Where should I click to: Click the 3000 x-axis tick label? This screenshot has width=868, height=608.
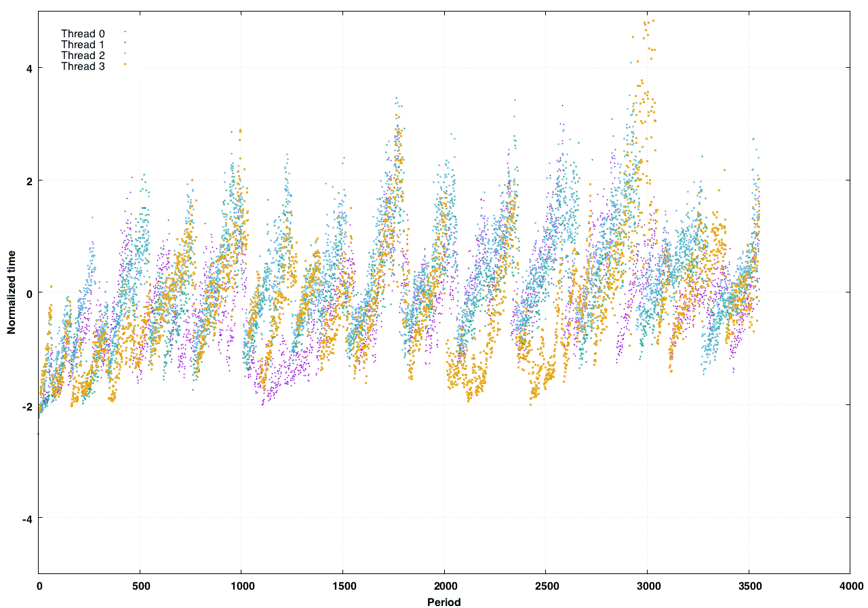coord(647,586)
